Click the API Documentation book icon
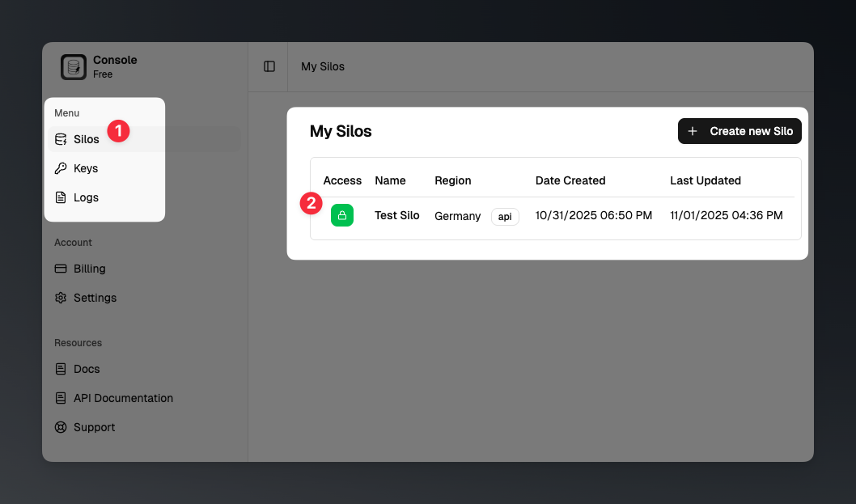Screen dimensions: 856x504 tap(61, 398)
